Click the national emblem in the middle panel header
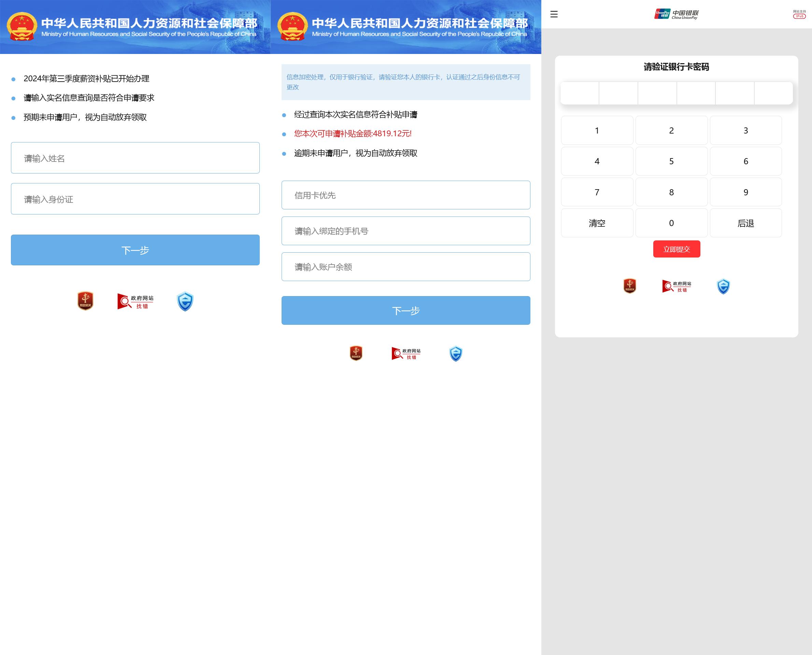Screen dimensions: 812x655 point(292,26)
